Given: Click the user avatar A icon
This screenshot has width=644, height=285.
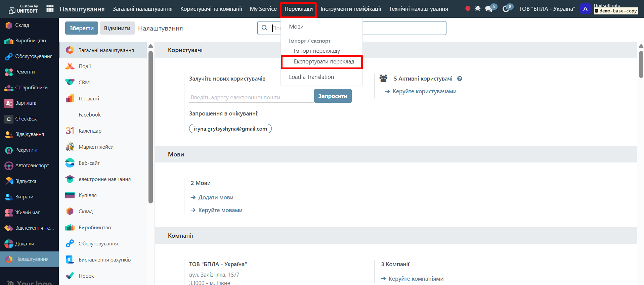Looking at the screenshot, I should (x=585, y=9).
